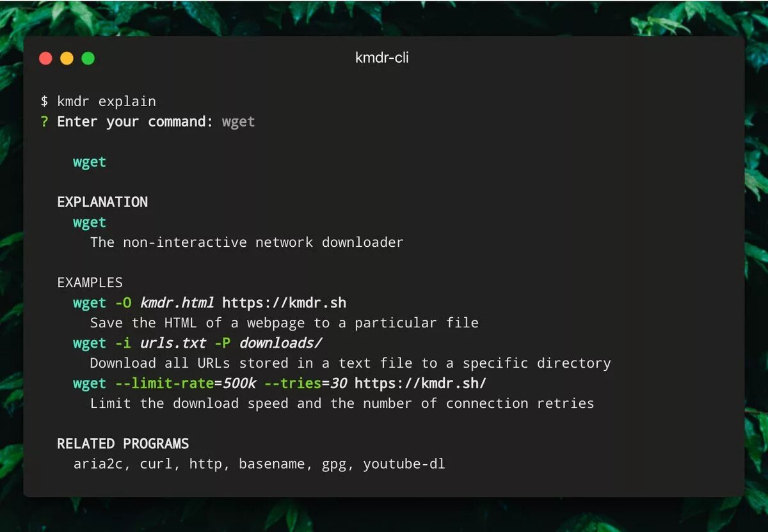Click the '500k' rate value
This screenshot has height=532, width=768.
239,383
